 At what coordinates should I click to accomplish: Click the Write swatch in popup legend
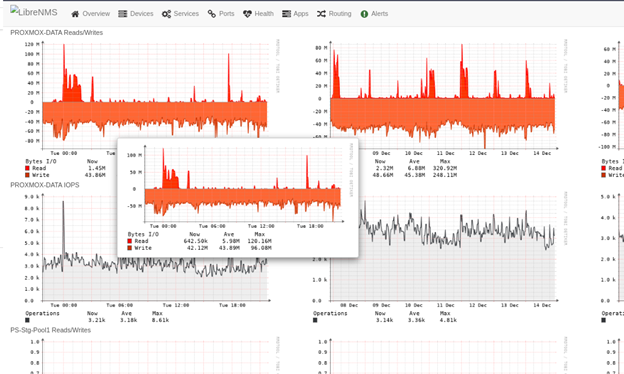pos(130,248)
